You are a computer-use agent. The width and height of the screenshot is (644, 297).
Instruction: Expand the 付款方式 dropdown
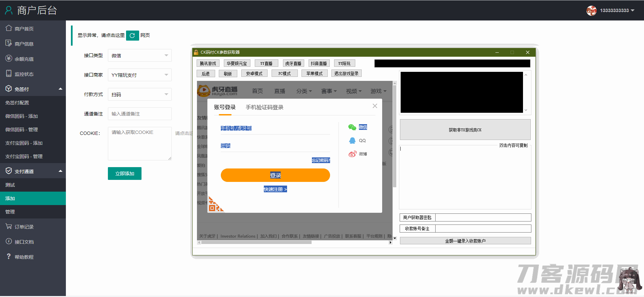139,95
